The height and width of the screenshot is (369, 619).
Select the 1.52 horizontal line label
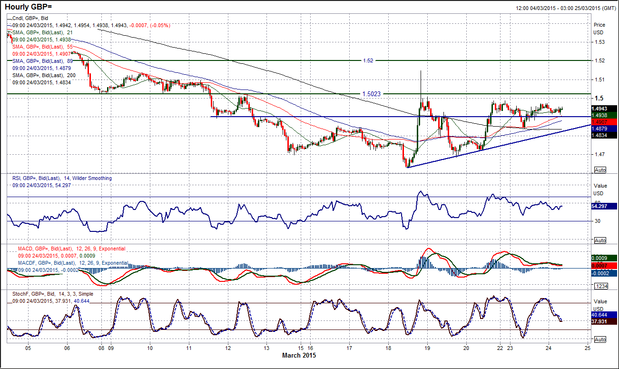point(369,61)
